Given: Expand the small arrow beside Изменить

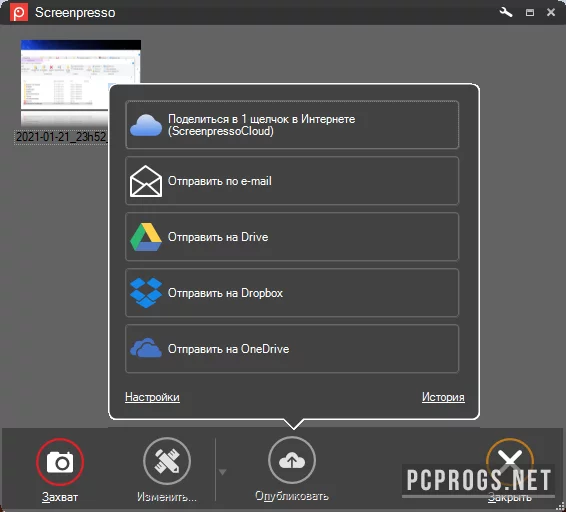Looking at the screenshot, I should 222,472.
